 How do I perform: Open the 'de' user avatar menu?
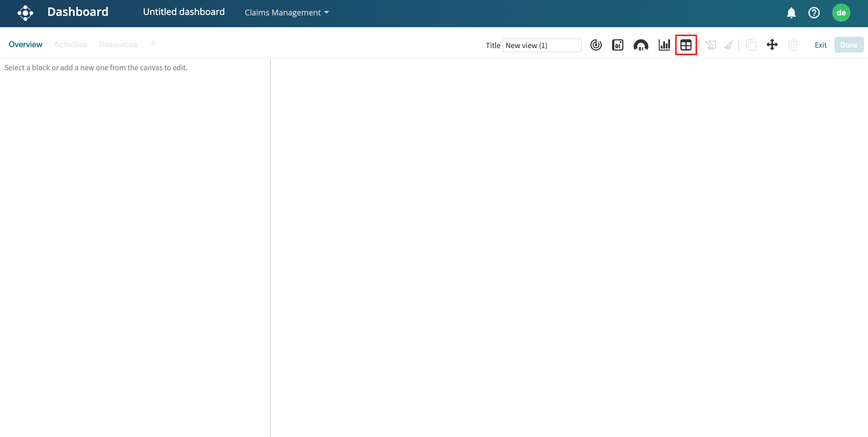click(841, 13)
